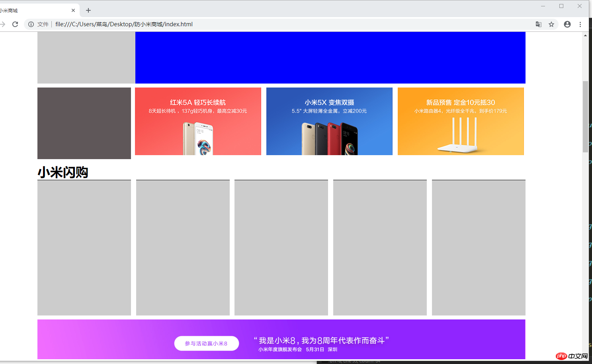
Task: Click the scrollbar up arrow
Action: [x=585, y=35]
